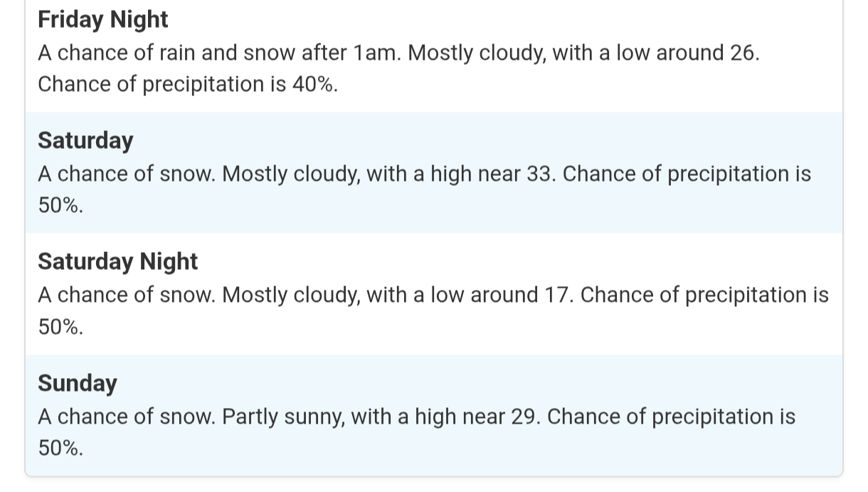Click 'A chance of snow' in Saturday's forecast

126,174
